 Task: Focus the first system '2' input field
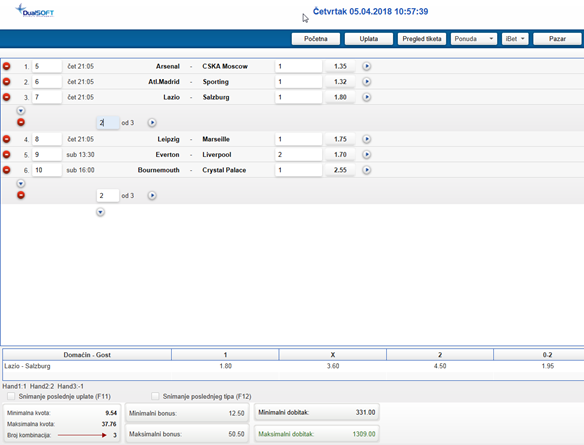(x=108, y=123)
